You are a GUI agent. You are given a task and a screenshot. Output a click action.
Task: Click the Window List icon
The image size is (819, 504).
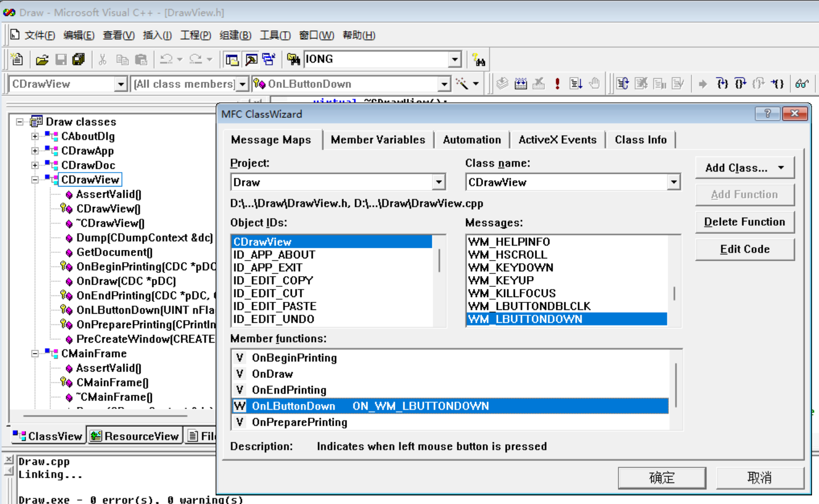coord(269,60)
